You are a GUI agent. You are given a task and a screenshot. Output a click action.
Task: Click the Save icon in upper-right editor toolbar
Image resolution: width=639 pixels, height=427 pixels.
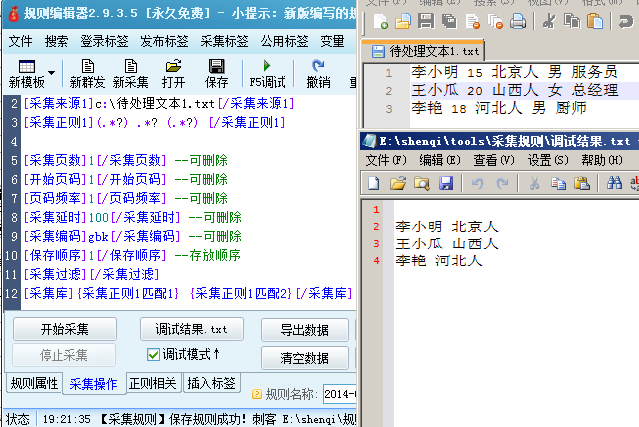426,21
